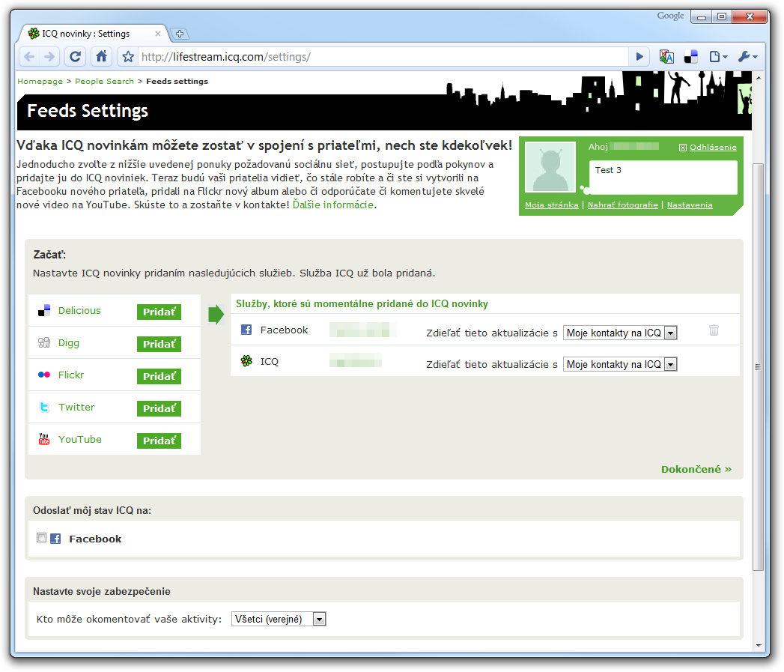The image size is (784, 672).
Task: Enable sending ICQ status to Facebook checkbox
Action: 41,538
